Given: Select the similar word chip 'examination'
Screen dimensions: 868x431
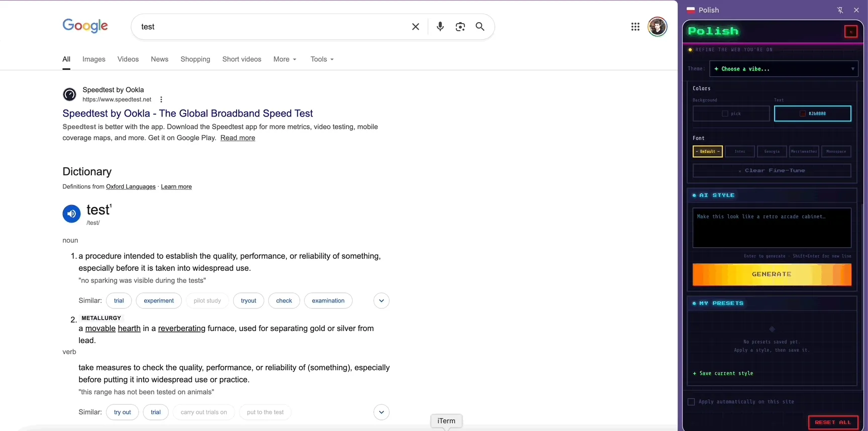Looking at the screenshot, I should click(328, 301).
